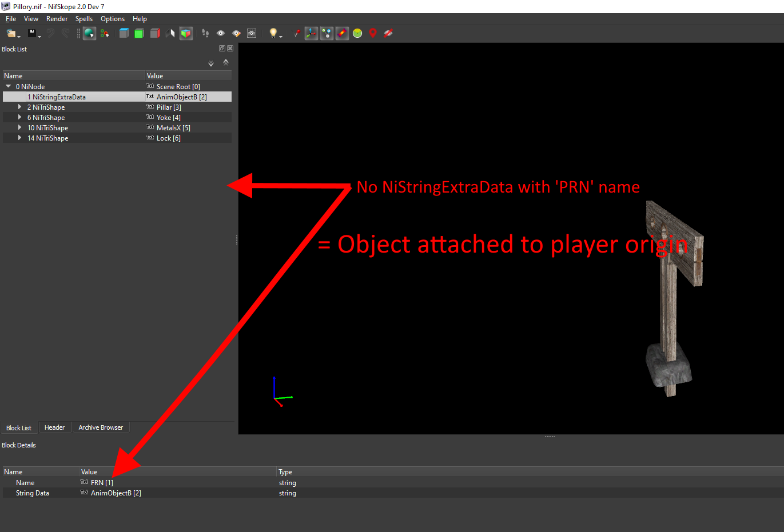Click the expand all double-chevron down
The height and width of the screenshot is (532, 784).
211,63
